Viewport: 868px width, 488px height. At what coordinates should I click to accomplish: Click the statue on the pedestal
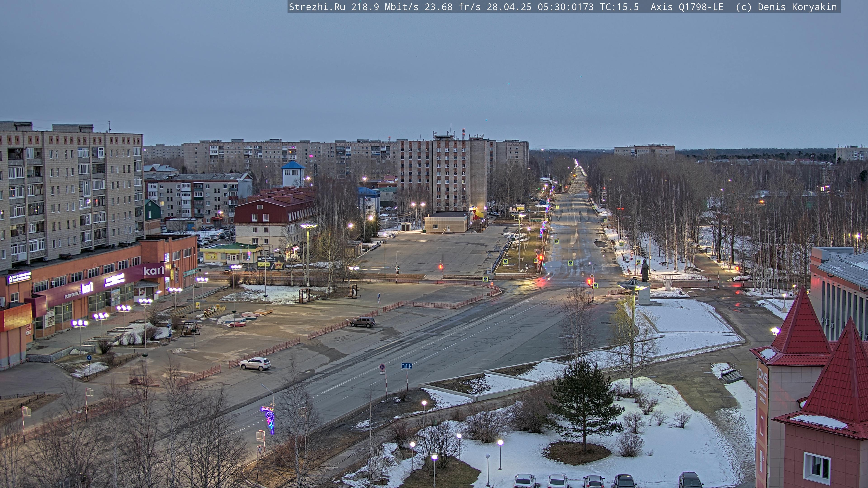click(644, 270)
